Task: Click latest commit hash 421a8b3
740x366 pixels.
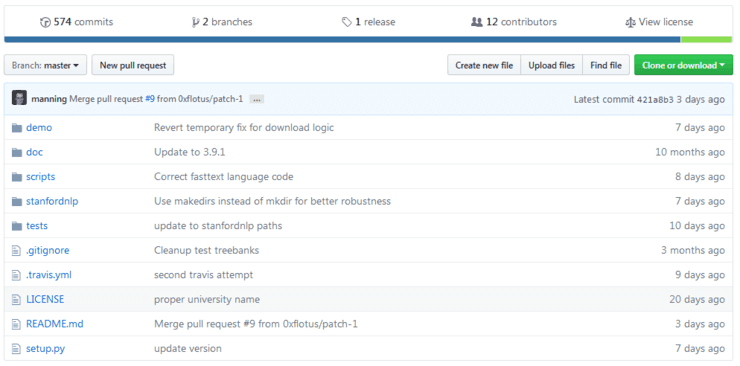Action: tap(655, 100)
